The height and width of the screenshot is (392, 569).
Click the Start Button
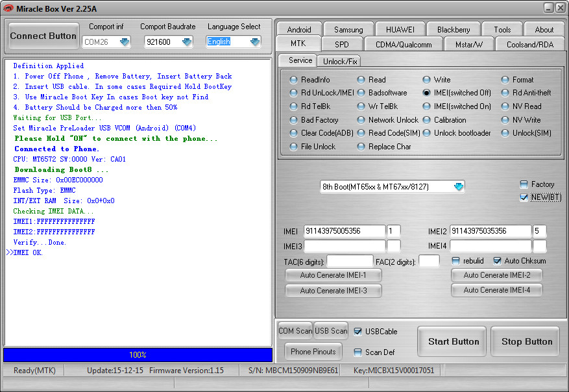coord(452,341)
